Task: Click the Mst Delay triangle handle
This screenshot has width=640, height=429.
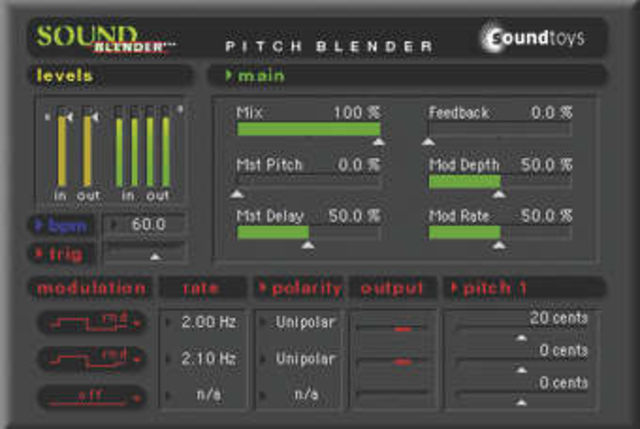Action: [308, 245]
